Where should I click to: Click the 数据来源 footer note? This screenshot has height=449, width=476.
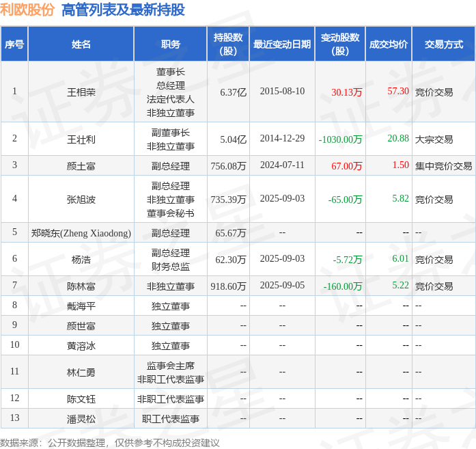click(109, 443)
